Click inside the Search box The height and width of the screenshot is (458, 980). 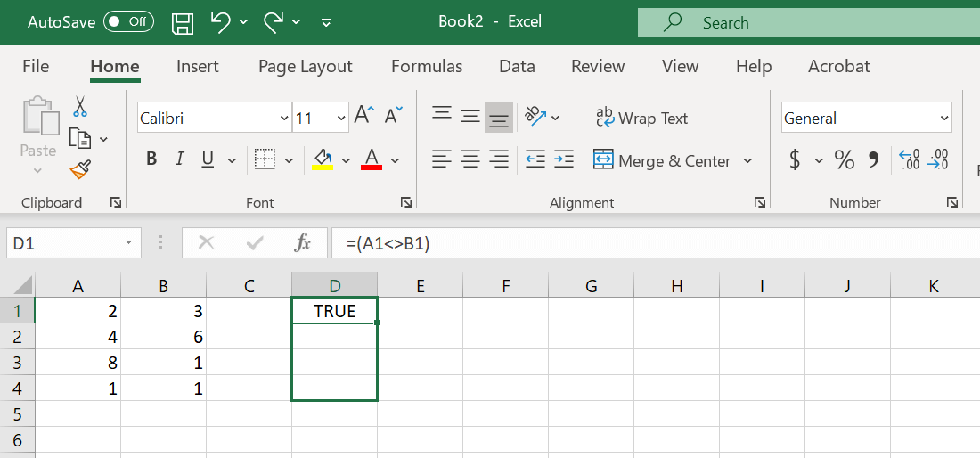click(802, 23)
